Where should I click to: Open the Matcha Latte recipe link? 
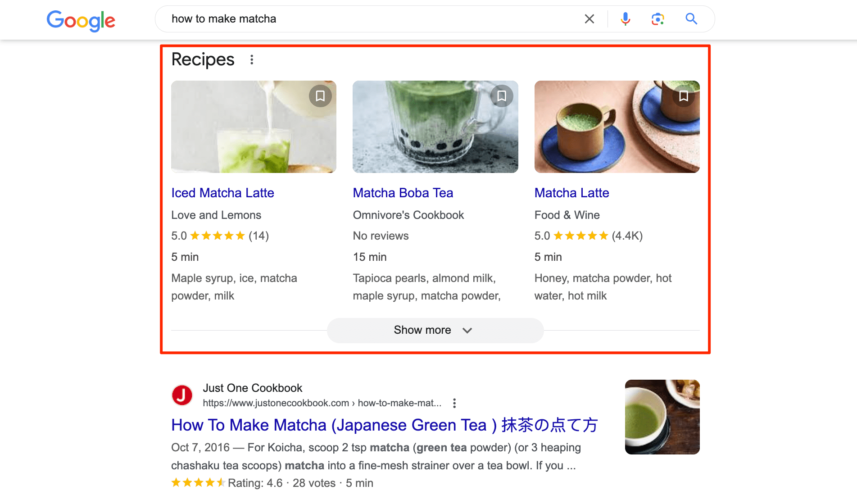571,193
